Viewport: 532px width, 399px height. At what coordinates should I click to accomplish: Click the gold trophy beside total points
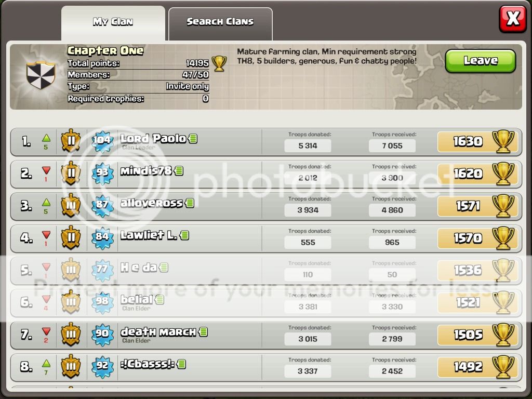pos(219,63)
